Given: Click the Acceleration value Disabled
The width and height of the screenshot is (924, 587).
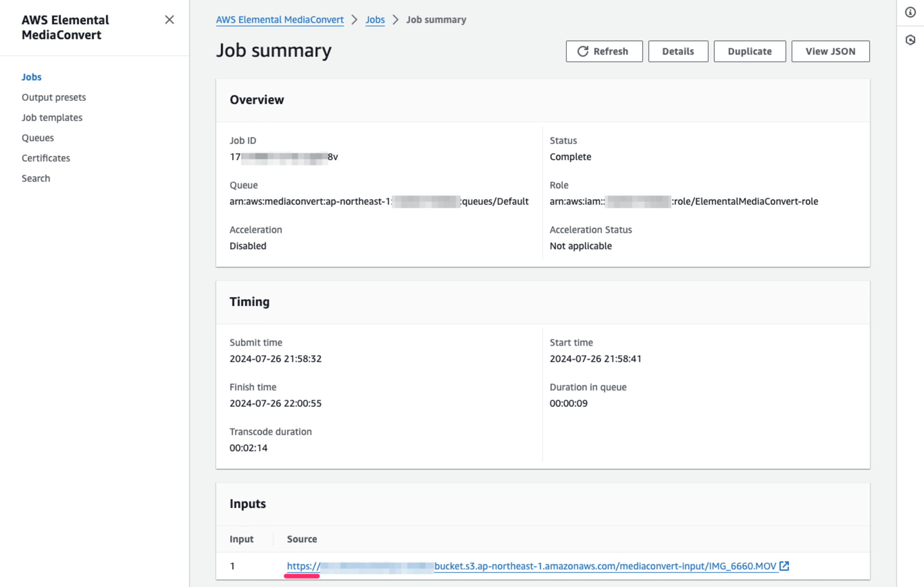Looking at the screenshot, I should pos(248,246).
